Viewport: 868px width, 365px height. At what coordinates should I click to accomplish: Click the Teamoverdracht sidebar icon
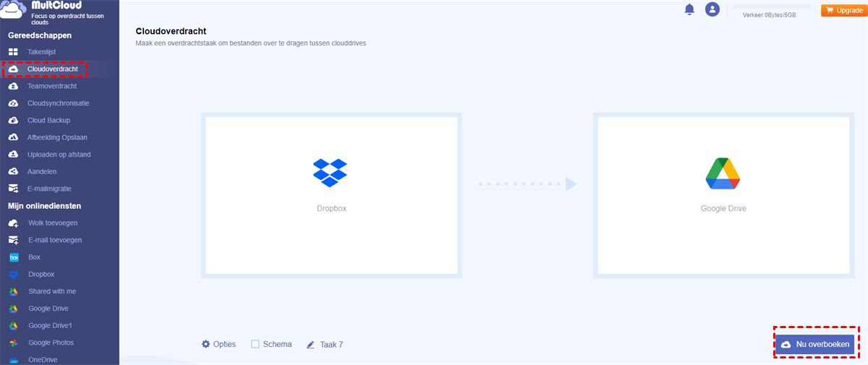pos(13,86)
